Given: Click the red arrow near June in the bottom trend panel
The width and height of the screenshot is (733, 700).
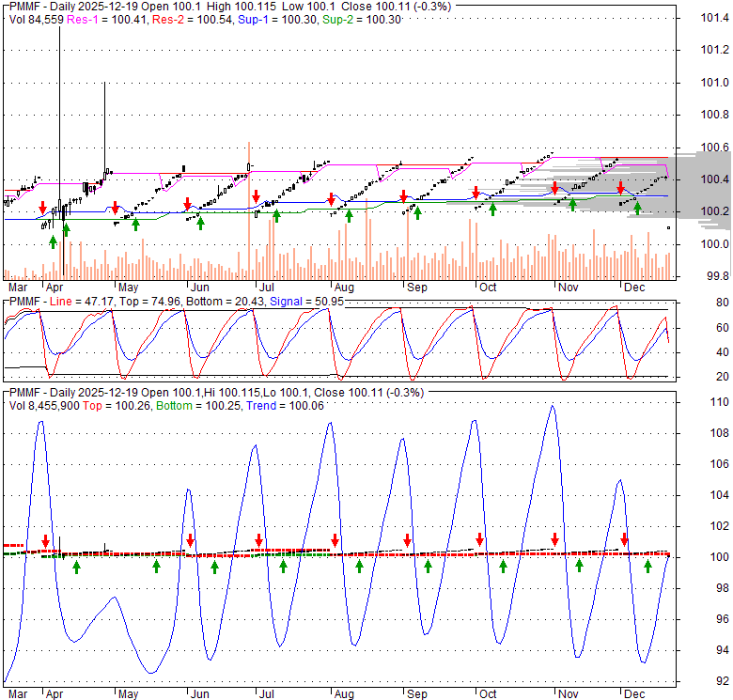Looking at the screenshot, I should (190, 540).
